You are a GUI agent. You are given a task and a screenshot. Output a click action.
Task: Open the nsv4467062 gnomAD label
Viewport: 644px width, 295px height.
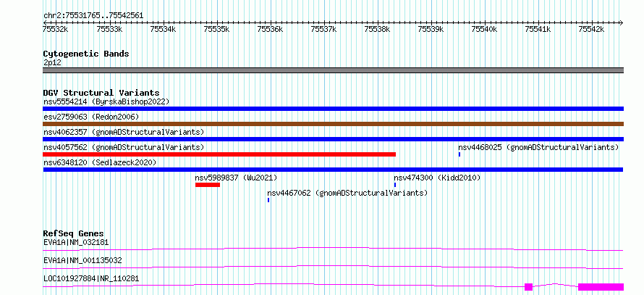tap(347, 193)
